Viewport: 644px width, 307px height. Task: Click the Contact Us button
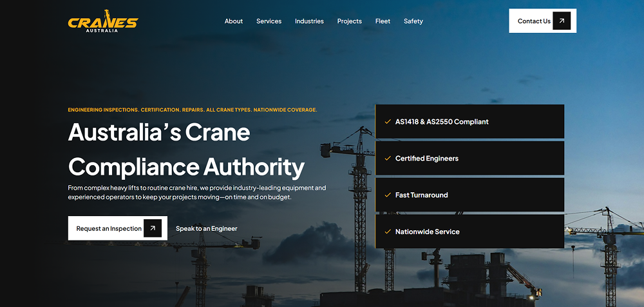542,21
